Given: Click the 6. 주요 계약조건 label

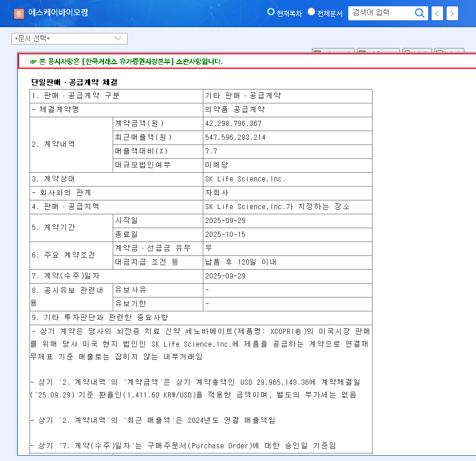Looking at the screenshot, I should click(x=64, y=255).
